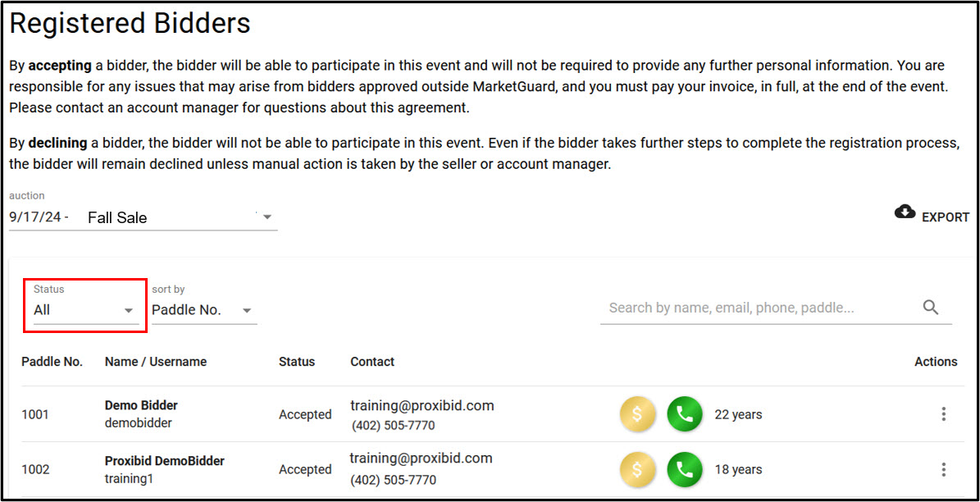Click the phone number for paddle 1002
The width and height of the screenshot is (980, 502).
coord(393,480)
